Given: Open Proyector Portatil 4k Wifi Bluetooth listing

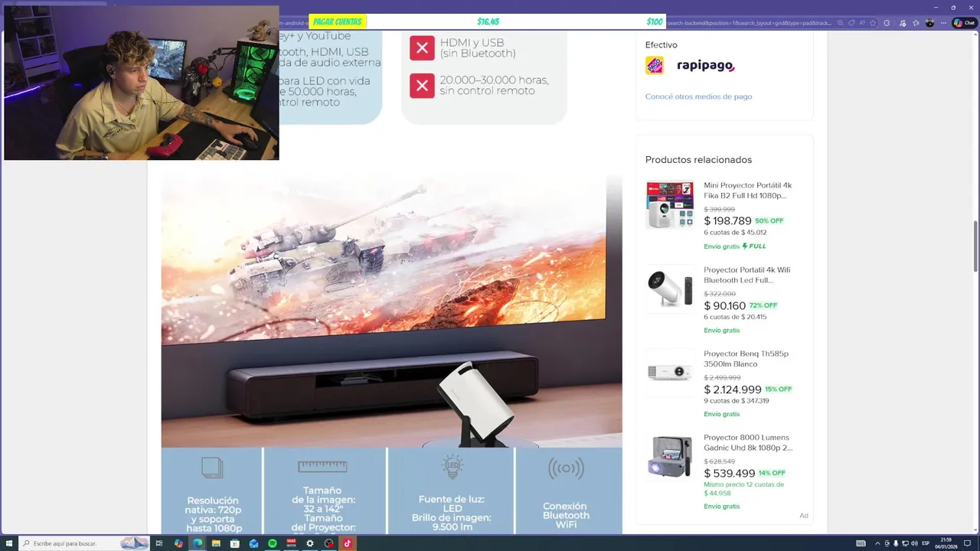Looking at the screenshot, I should [747, 275].
